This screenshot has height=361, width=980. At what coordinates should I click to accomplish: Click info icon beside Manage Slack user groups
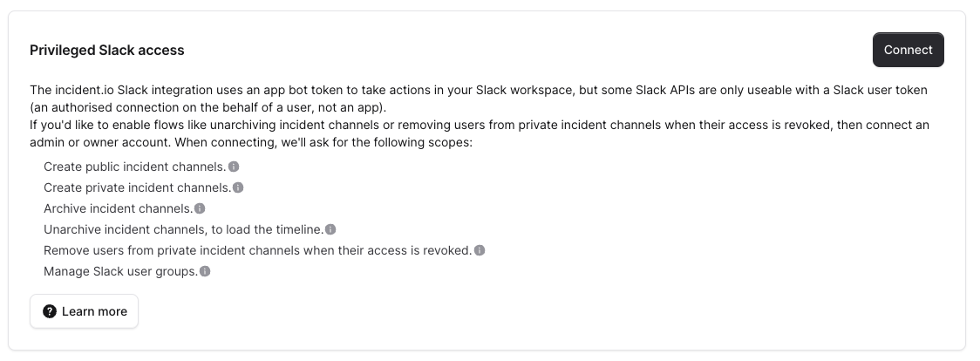pyautogui.click(x=205, y=271)
